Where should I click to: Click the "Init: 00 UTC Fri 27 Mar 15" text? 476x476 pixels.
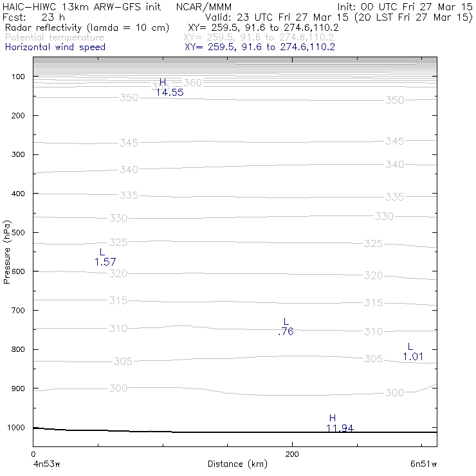click(405, 6)
